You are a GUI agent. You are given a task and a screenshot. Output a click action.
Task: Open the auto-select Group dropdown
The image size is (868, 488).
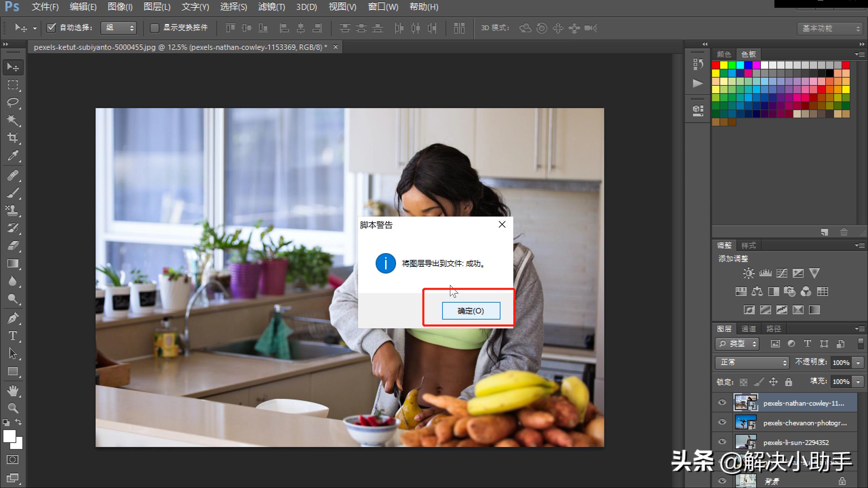click(x=119, y=28)
